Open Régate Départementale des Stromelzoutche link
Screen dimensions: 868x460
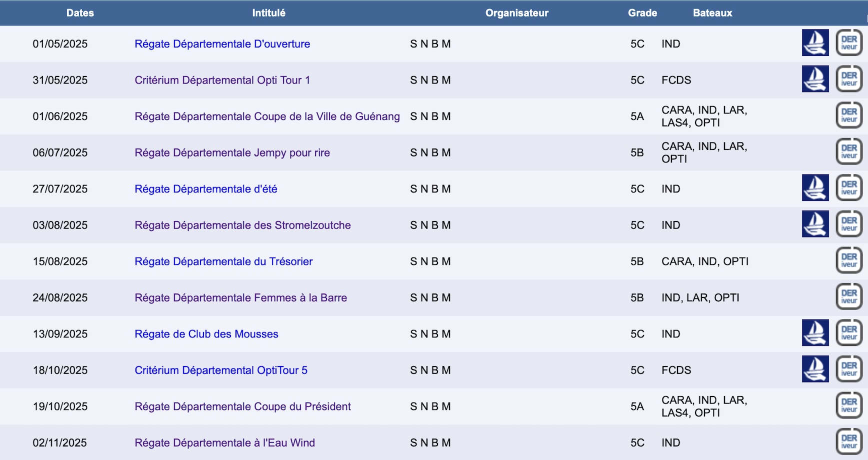pos(243,225)
